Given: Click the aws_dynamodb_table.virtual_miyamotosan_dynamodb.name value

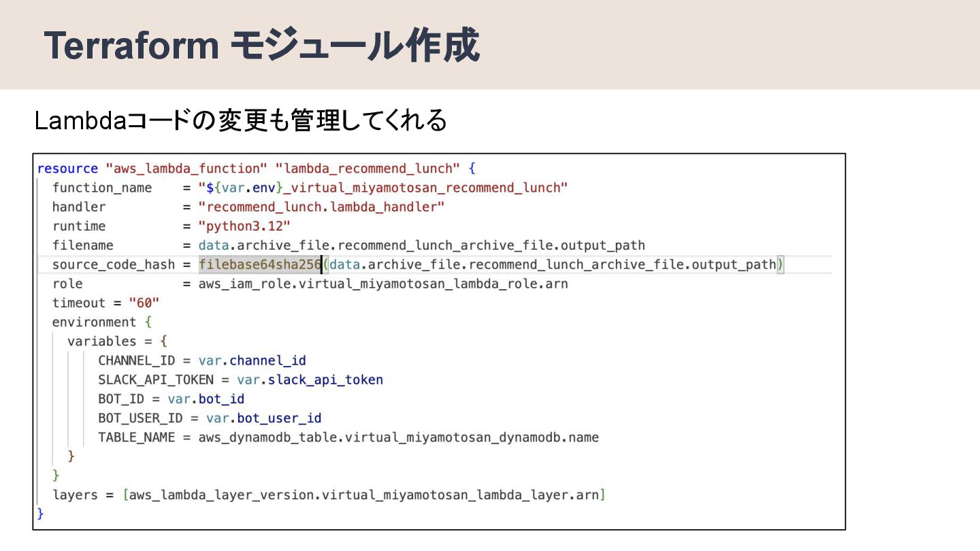Looking at the screenshot, I should [x=399, y=437].
